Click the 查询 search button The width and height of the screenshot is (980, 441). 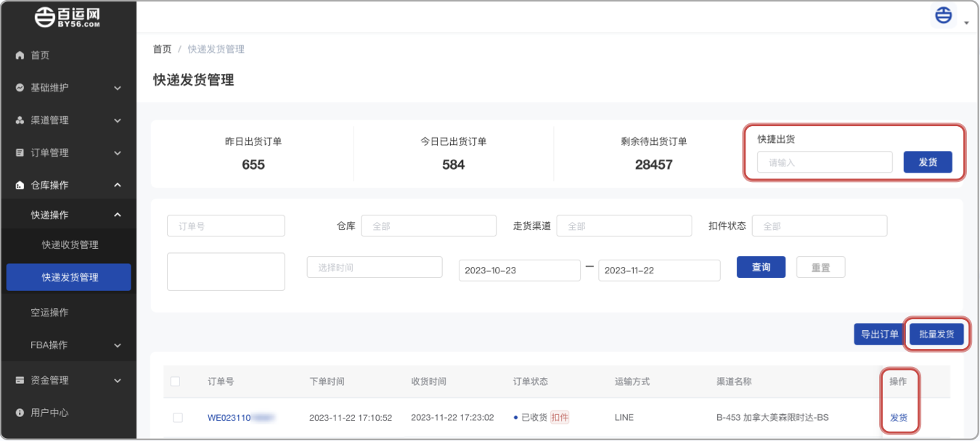click(761, 268)
